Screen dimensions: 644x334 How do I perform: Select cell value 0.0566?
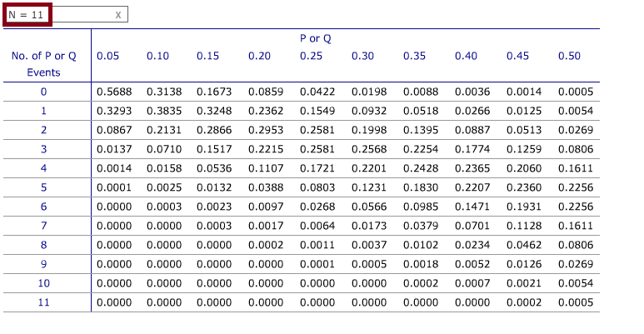pos(369,207)
